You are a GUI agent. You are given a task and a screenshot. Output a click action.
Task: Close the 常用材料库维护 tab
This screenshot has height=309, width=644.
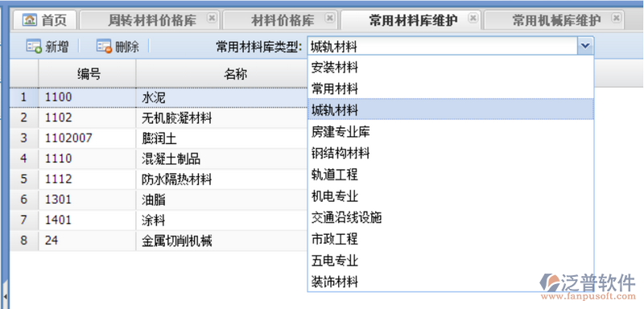[x=473, y=18]
